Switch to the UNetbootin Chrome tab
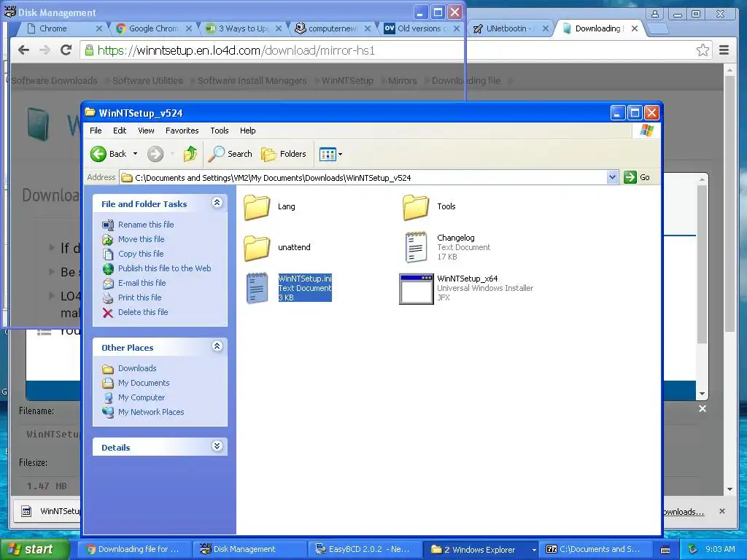This screenshot has height=560, width=747. pyautogui.click(x=510, y=28)
